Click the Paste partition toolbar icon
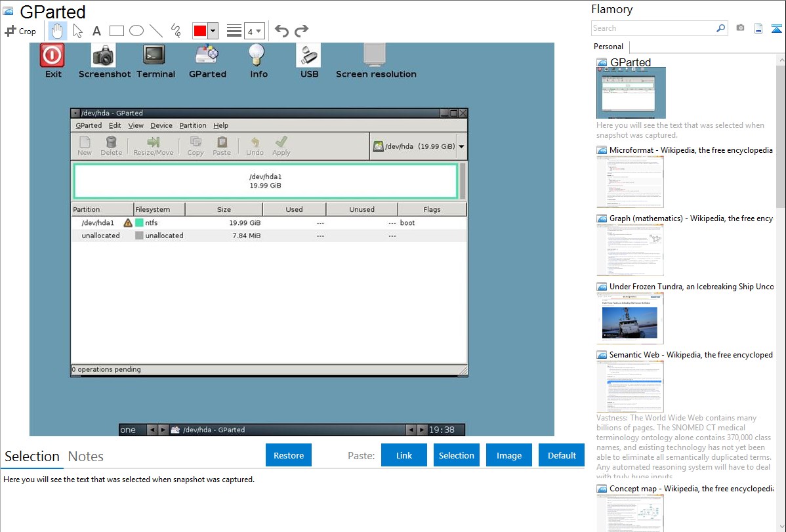Image resolution: width=786 pixels, height=532 pixels. [222, 146]
